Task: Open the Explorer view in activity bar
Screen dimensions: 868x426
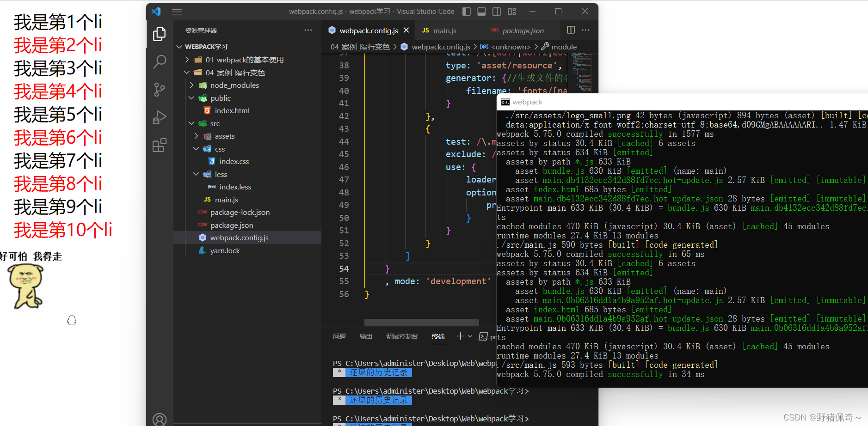Action: (x=160, y=34)
